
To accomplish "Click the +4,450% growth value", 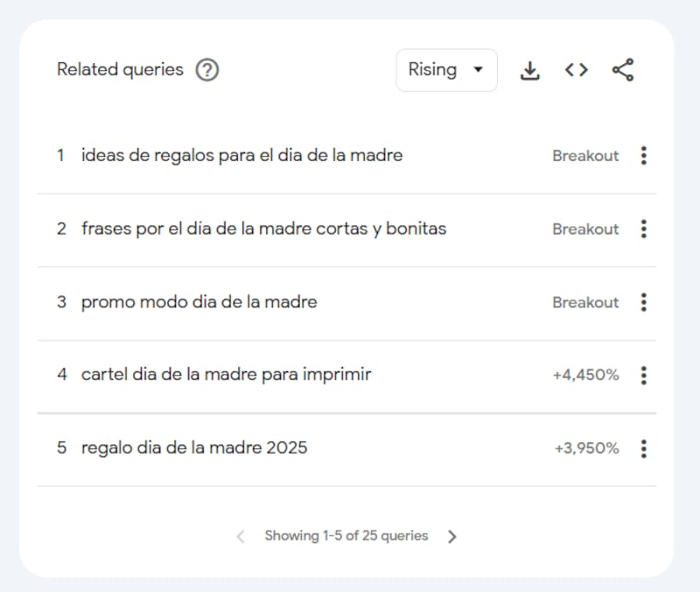I will [585, 376].
